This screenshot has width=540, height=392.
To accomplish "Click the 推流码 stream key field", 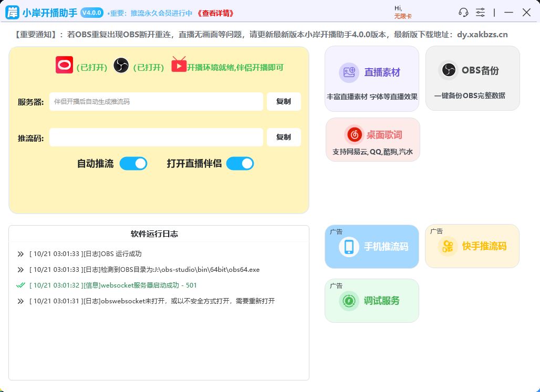I will click(156, 137).
